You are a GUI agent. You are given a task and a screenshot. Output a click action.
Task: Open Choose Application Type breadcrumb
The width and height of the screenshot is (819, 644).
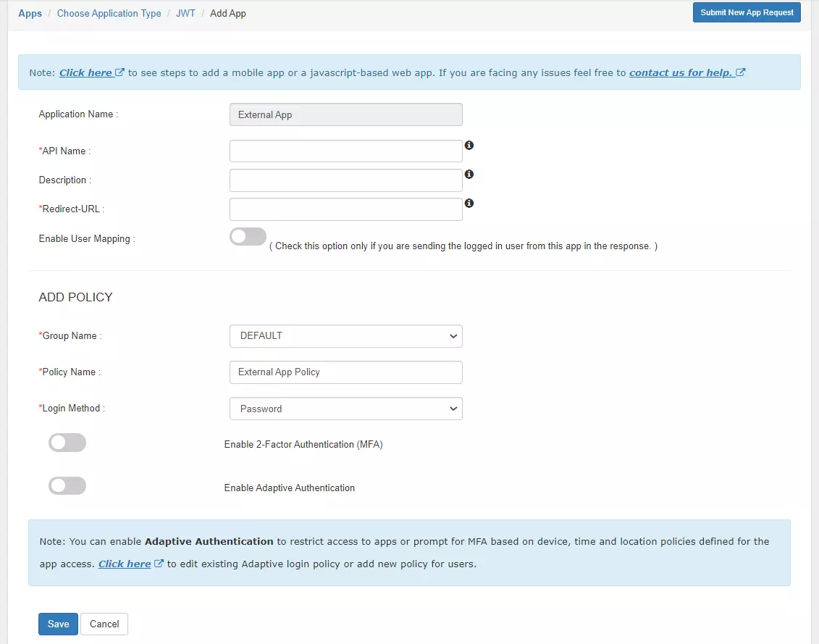pyautogui.click(x=109, y=14)
